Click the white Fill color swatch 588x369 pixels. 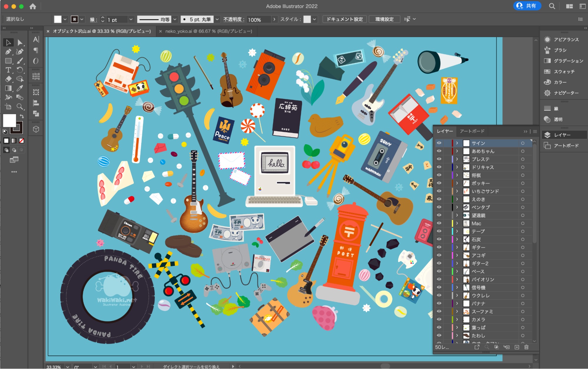9,120
